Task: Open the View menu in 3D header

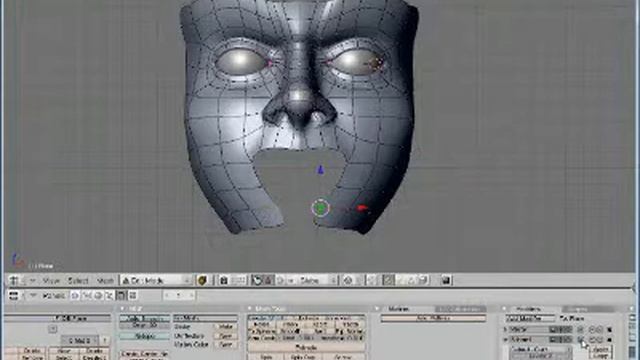Action: [51, 281]
